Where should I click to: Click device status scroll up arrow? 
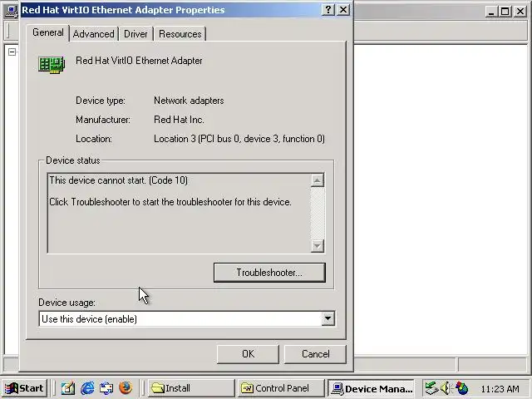click(318, 180)
